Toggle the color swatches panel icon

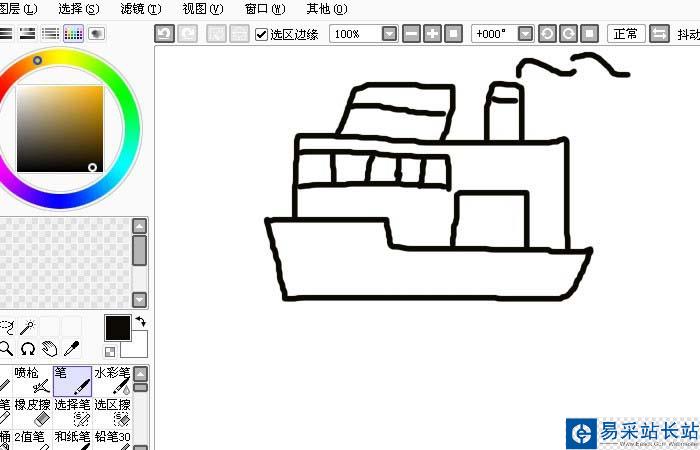pos(73,33)
